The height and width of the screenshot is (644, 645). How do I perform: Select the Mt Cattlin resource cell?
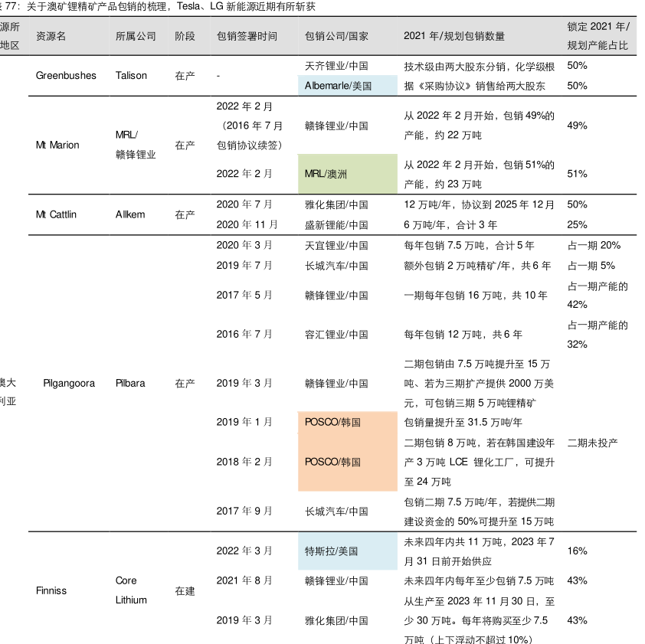[x=57, y=214]
